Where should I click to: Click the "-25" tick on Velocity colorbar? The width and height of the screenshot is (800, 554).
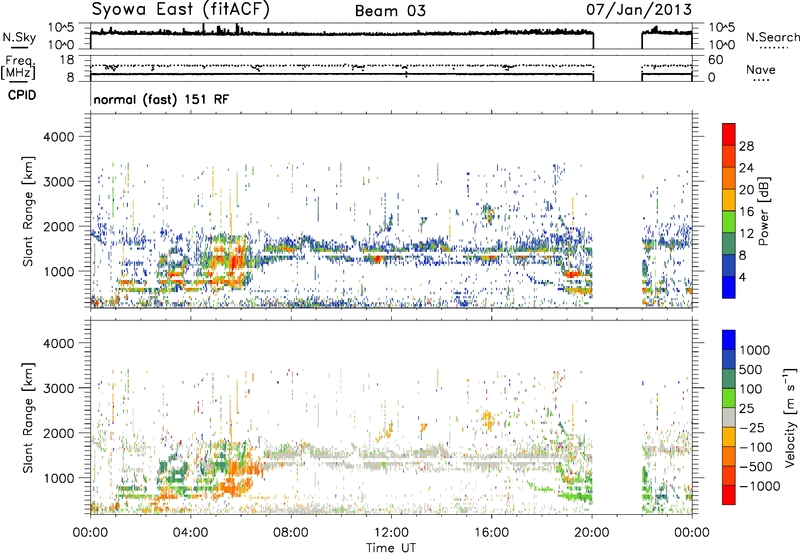click(x=753, y=428)
